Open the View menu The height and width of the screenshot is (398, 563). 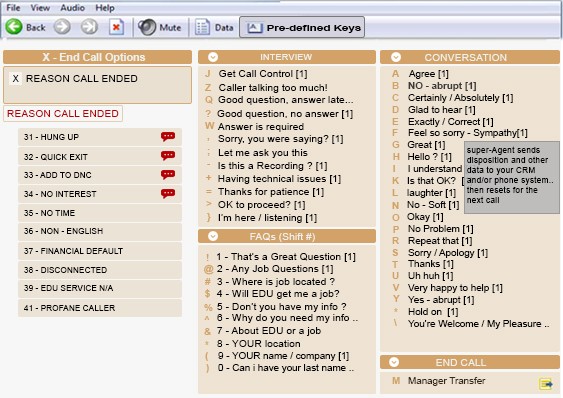click(x=40, y=8)
